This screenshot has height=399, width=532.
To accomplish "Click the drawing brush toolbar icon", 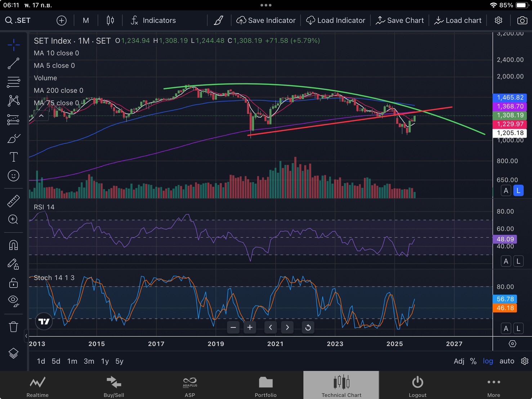I will click(x=219, y=21).
